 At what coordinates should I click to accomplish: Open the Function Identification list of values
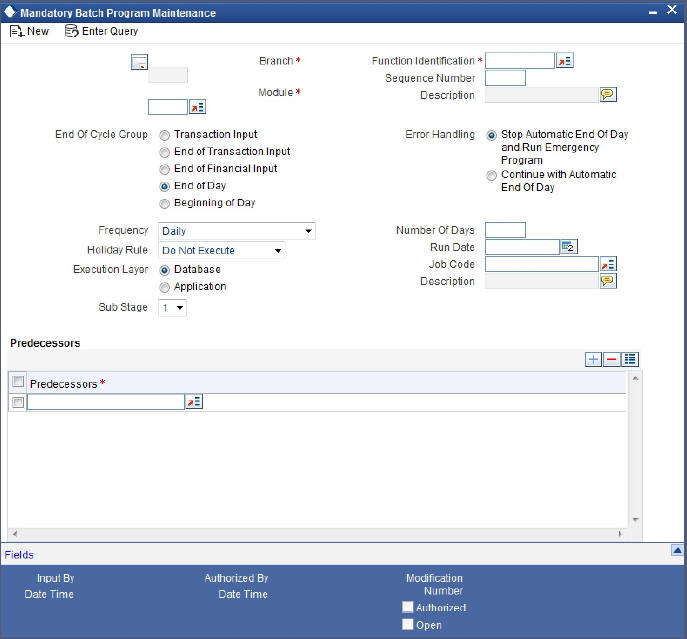(565, 60)
